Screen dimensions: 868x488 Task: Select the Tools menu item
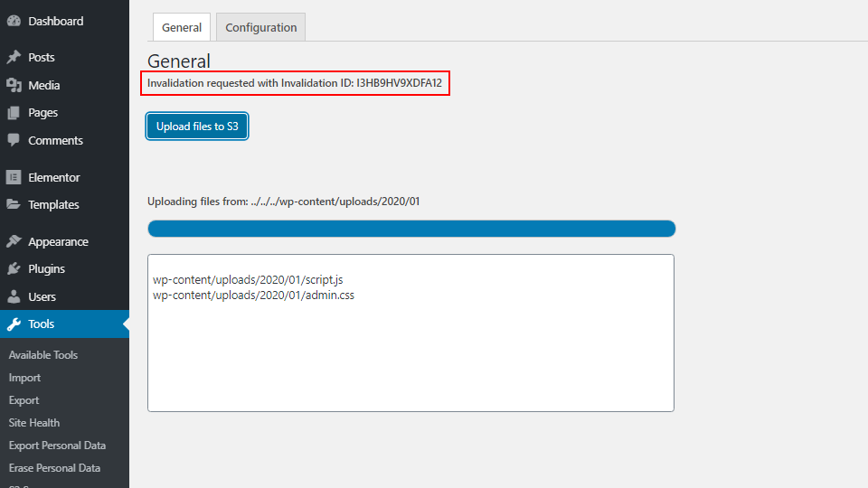tap(65, 324)
